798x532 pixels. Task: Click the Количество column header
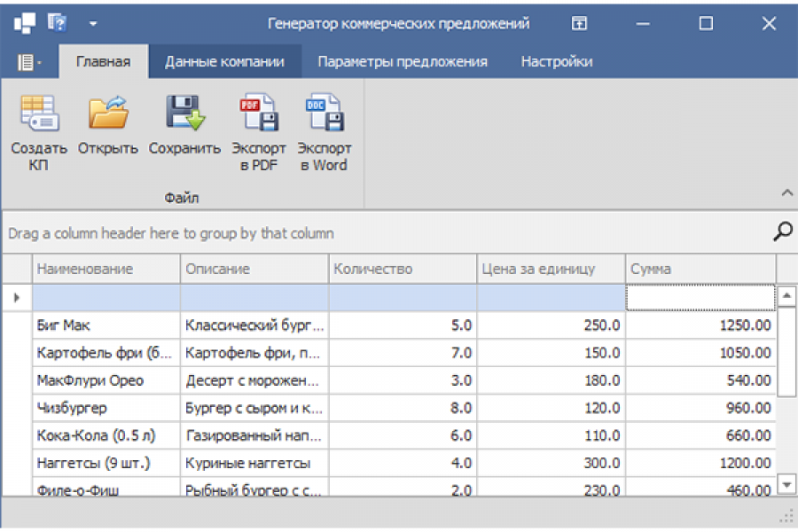pyautogui.click(x=403, y=269)
